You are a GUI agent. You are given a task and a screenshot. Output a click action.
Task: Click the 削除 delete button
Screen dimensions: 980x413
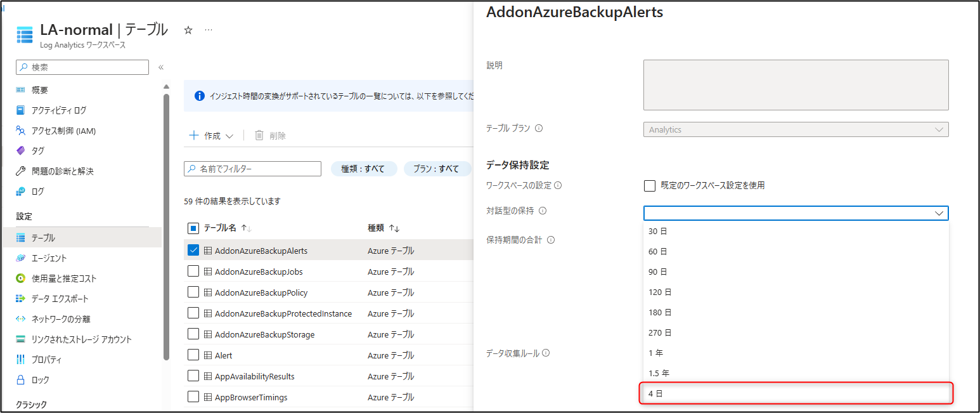(271, 136)
